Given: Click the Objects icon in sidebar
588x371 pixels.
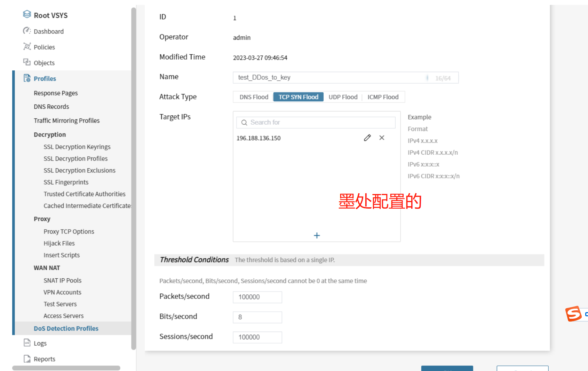Looking at the screenshot, I should coord(27,62).
